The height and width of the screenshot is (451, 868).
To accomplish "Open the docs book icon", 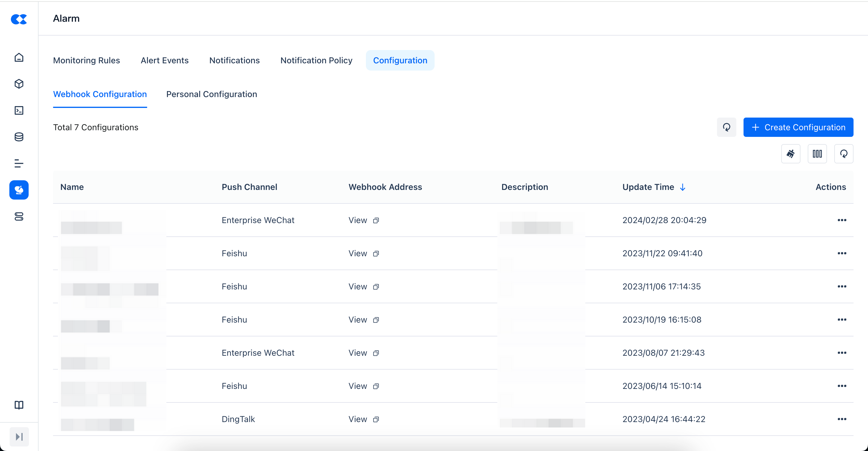I will [x=19, y=405].
